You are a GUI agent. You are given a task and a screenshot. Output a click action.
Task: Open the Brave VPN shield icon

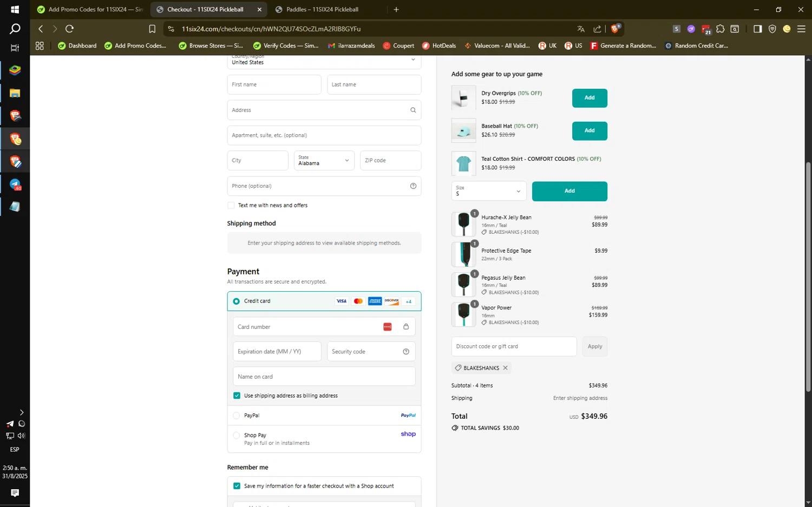pyautogui.click(x=772, y=29)
